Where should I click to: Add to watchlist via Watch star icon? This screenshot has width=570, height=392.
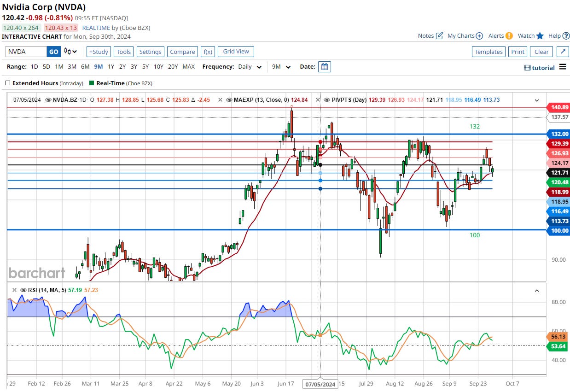click(x=540, y=35)
